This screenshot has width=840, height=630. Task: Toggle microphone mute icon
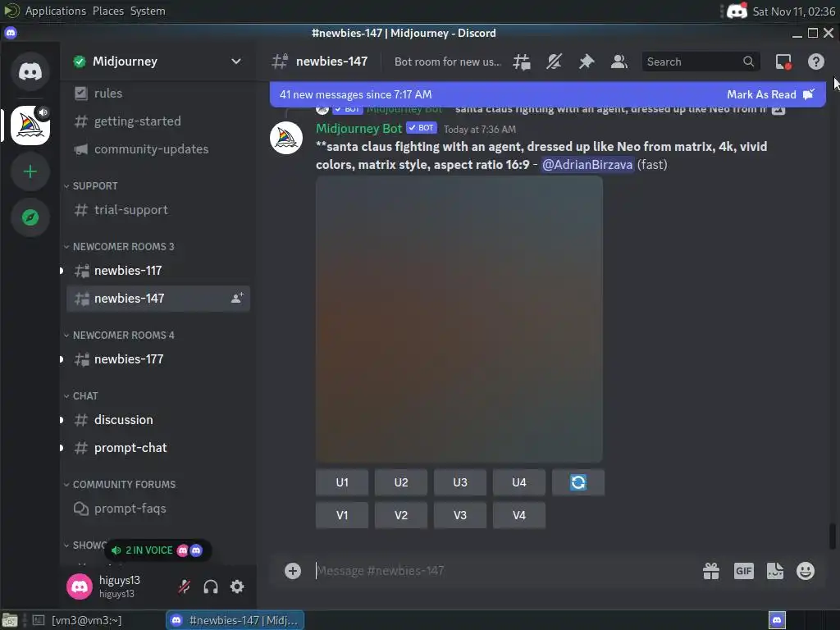click(x=185, y=587)
